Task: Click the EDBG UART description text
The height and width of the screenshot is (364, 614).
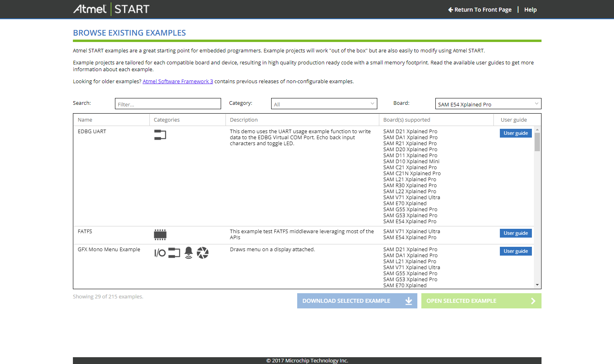Action: click(300, 137)
